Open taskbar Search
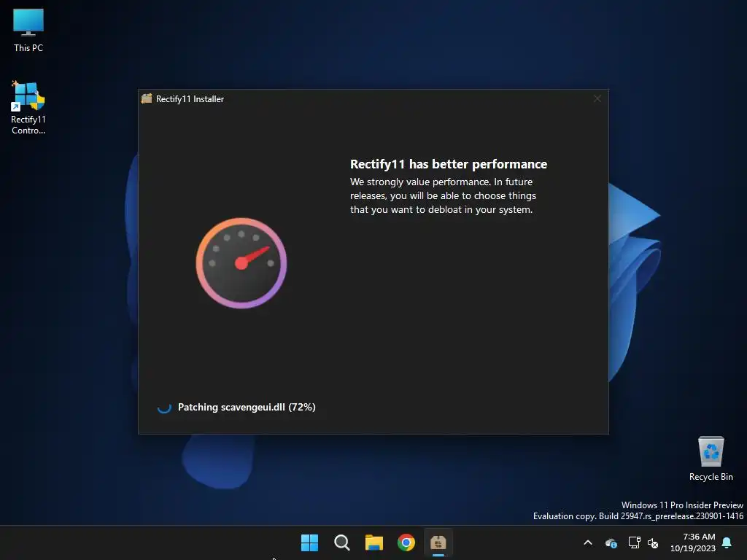Viewport: 747px width, 560px height. (x=342, y=542)
